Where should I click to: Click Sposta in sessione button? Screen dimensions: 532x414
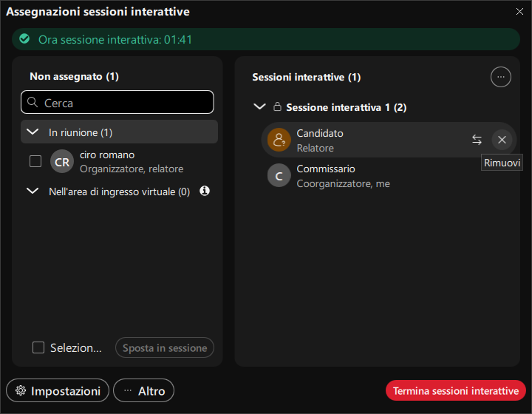(x=165, y=347)
